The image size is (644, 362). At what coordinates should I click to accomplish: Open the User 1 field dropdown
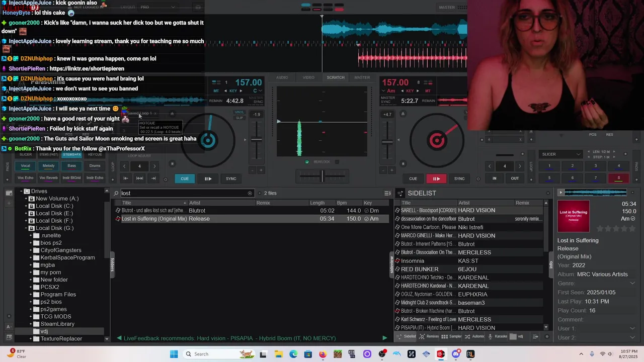tap(632, 329)
